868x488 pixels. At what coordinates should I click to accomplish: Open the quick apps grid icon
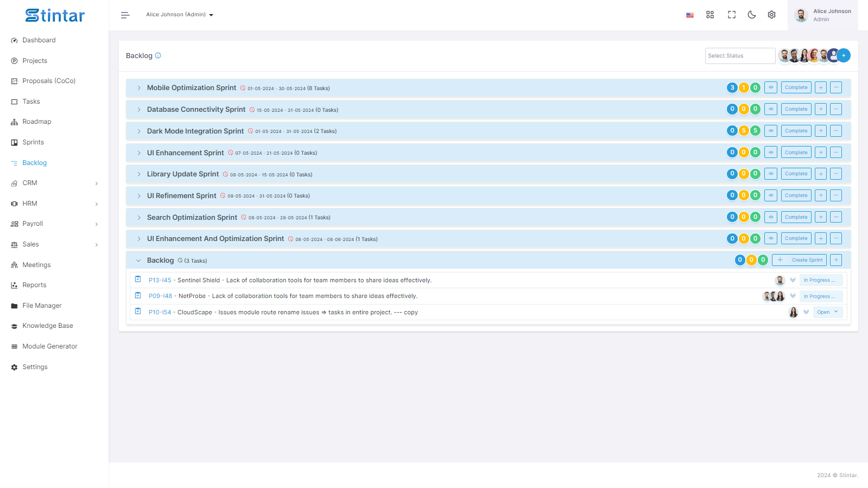click(710, 15)
